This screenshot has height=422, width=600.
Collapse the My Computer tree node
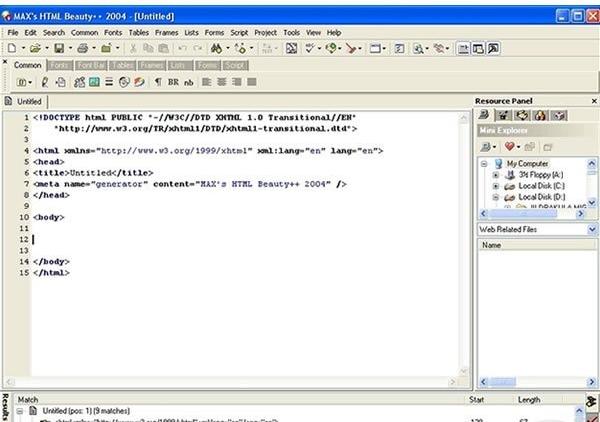point(485,163)
